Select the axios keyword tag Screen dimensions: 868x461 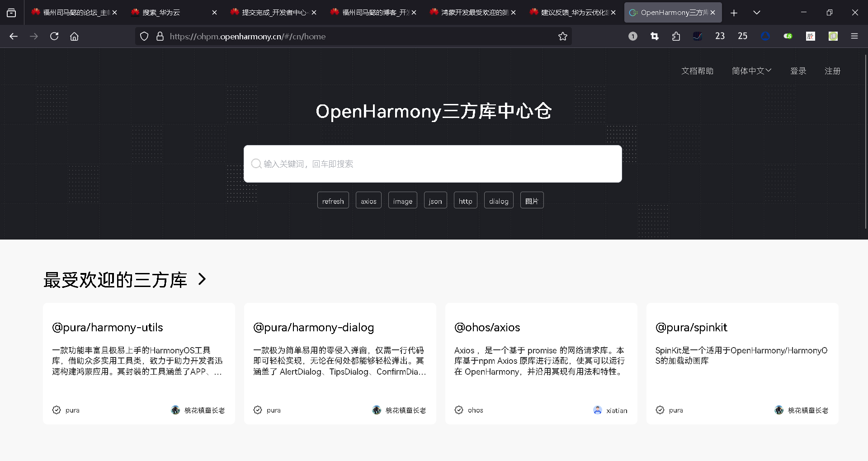click(x=368, y=201)
